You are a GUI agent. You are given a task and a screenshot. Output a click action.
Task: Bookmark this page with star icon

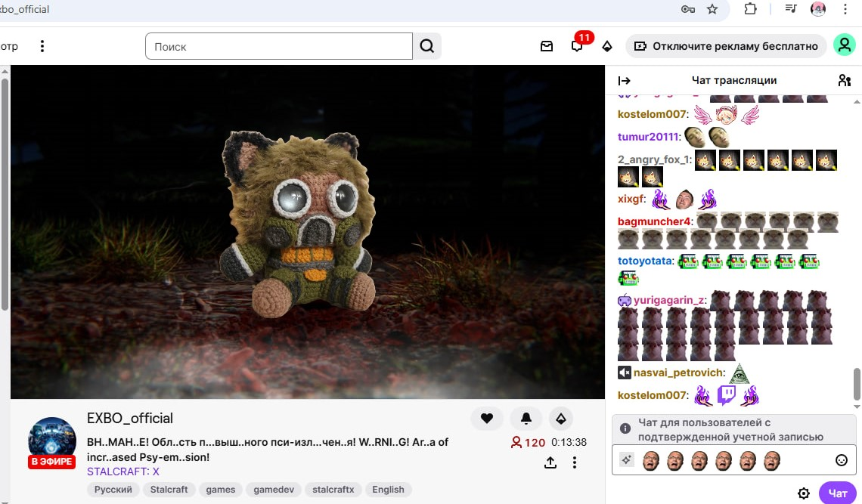click(x=712, y=9)
